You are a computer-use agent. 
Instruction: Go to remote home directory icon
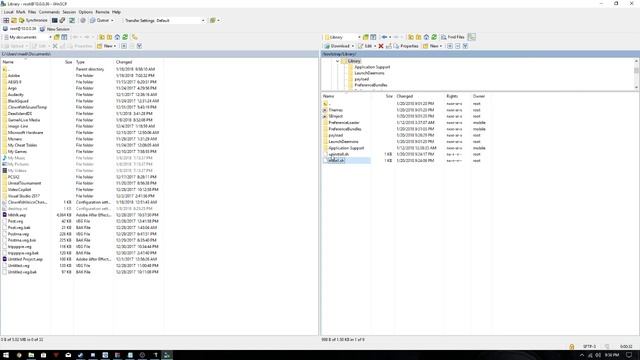[426, 37]
